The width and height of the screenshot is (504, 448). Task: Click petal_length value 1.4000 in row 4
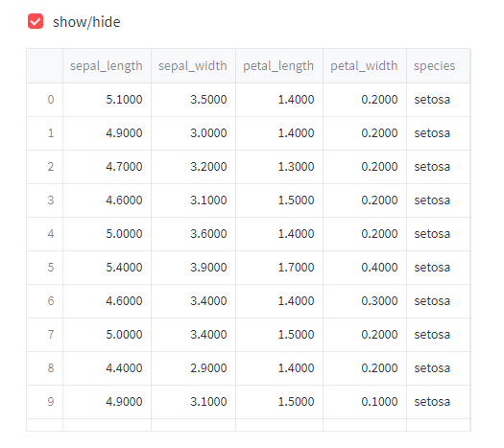[x=296, y=234]
